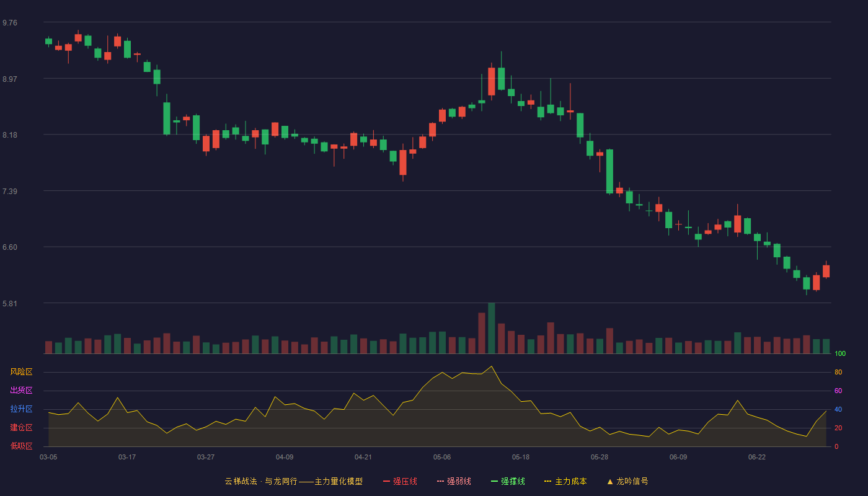Click the orange 80 indicator scale value
Screen dimensions: 868x496
pos(838,372)
